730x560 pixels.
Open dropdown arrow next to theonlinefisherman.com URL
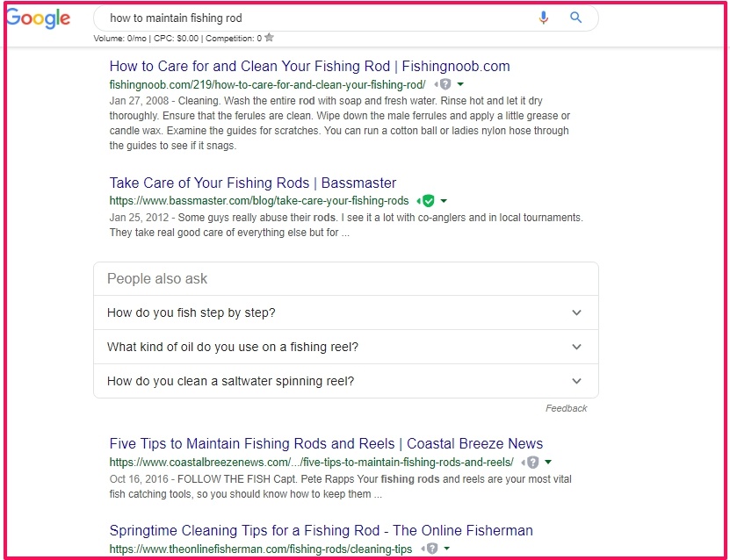point(447,549)
